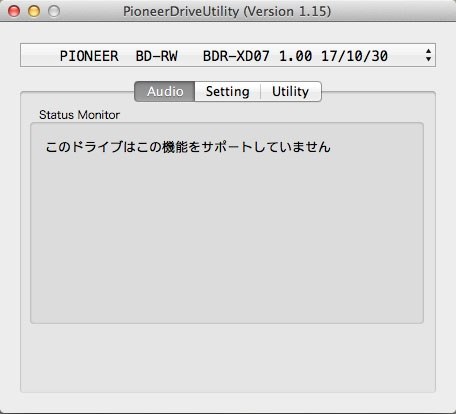This screenshot has height=414, width=456.
Task: Click the Japanese unsupported-function message
Action: pyautogui.click(x=188, y=147)
